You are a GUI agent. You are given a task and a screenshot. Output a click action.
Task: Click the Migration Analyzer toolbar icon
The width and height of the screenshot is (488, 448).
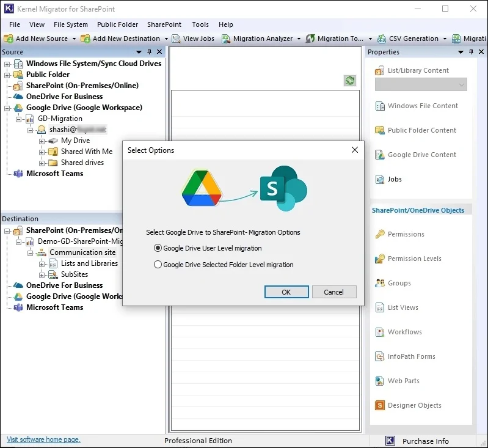(226, 39)
